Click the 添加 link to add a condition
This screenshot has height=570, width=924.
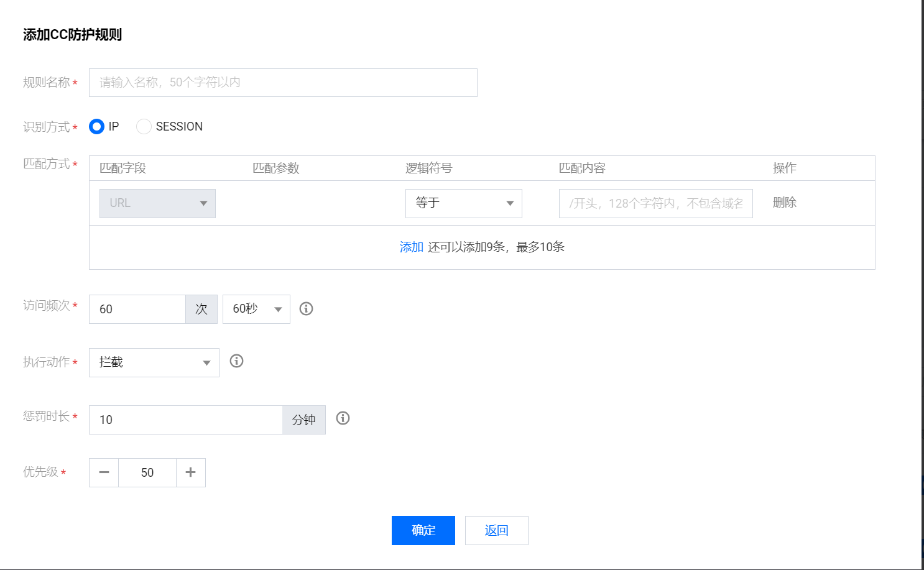pos(412,247)
